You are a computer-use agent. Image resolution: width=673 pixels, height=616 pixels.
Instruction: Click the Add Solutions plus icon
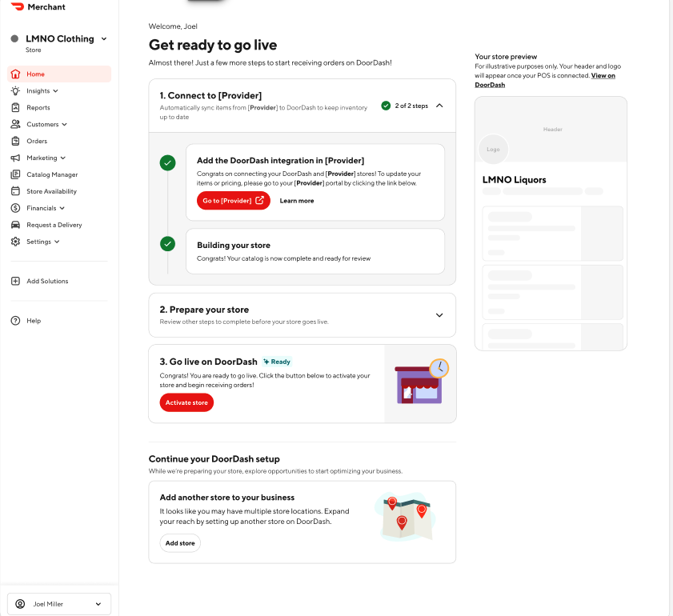click(x=14, y=281)
